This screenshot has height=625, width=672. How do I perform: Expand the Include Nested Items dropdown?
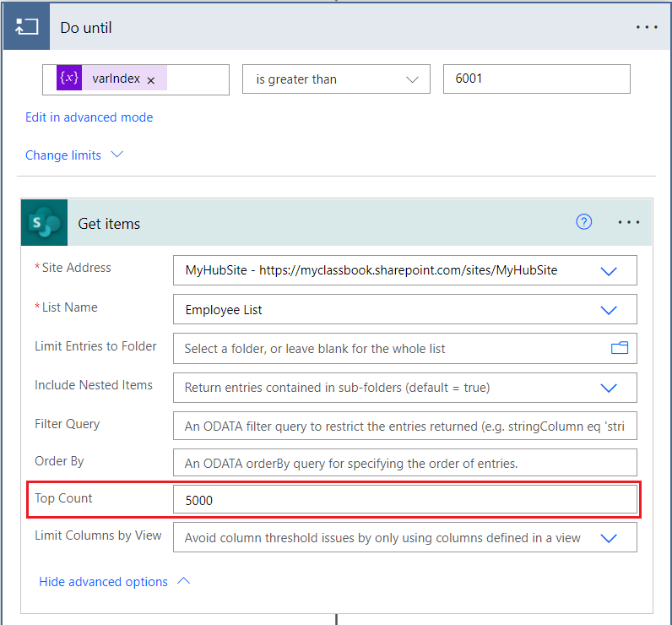tap(609, 388)
